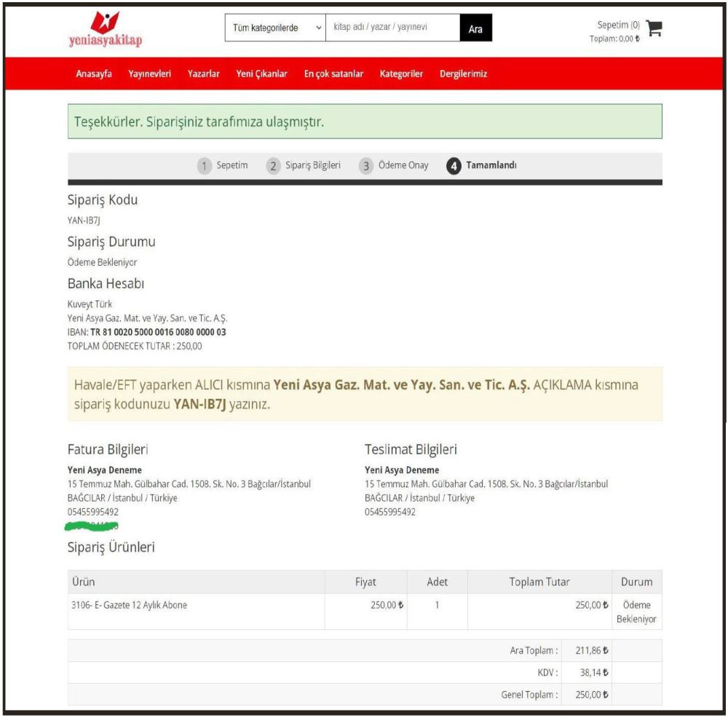Image resolution: width=728 pixels, height=723 pixels.
Task: Open En çok satanlar menu item
Action: pyautogui.click(x=334, y=74)
